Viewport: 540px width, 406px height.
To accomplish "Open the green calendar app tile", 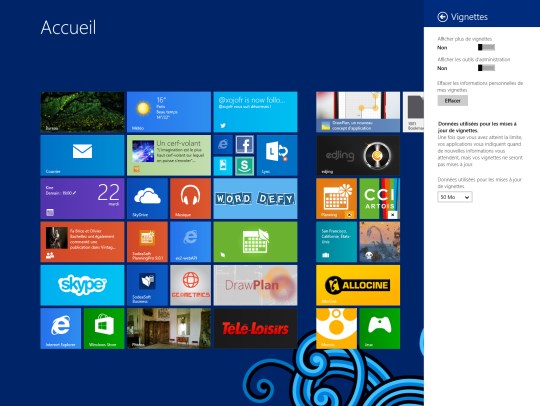I will (x=255, y=242).
